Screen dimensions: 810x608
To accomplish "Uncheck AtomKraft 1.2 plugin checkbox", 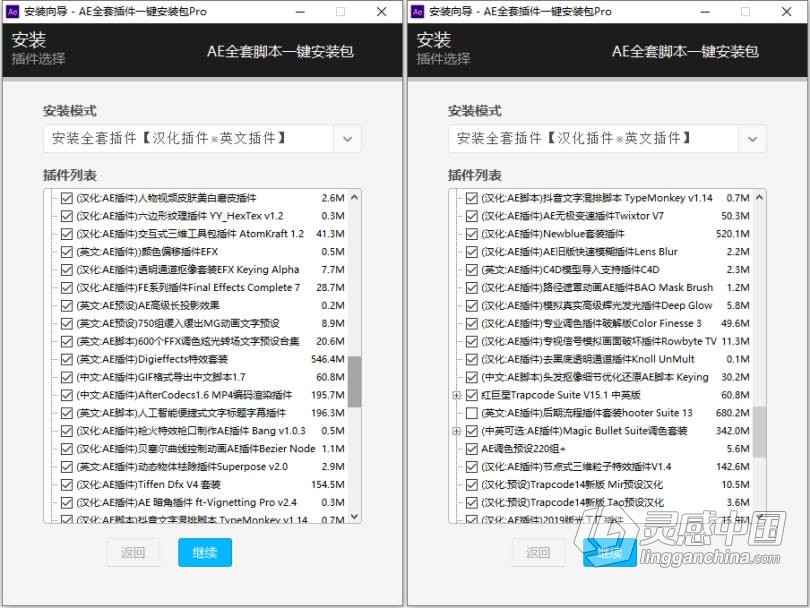I will (67, 234).
